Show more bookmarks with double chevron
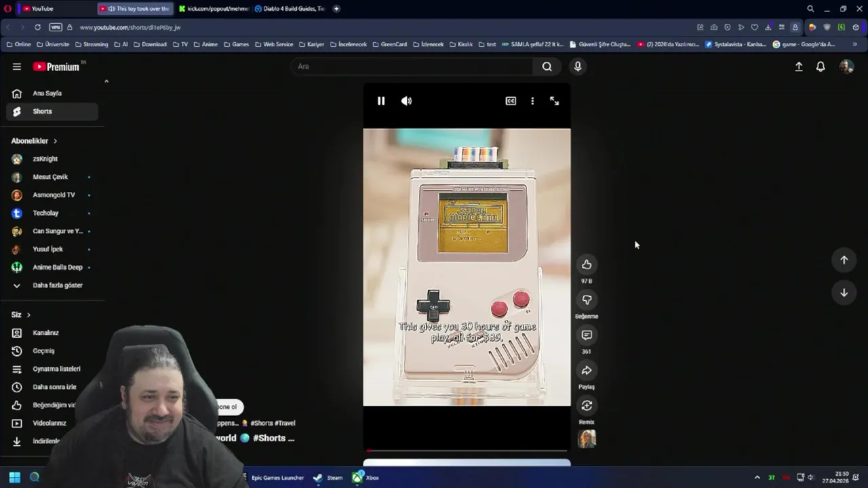868x488 pixels. pyautogui.click(x=854, y=44)
